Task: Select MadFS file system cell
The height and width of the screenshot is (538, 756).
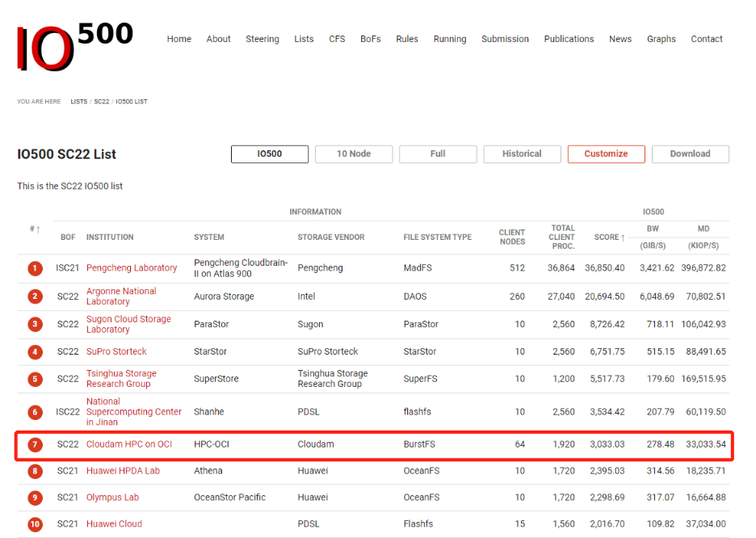Action: (x=418, y=268)
